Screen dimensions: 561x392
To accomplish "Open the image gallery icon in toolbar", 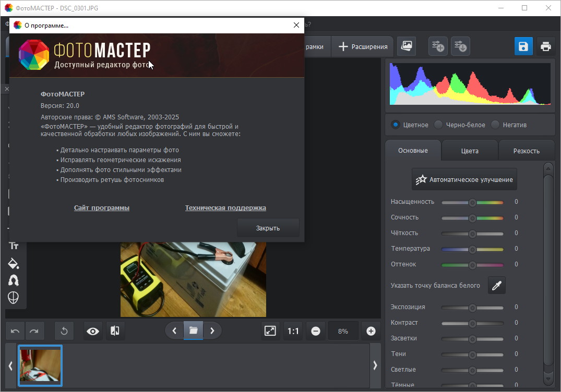I will [407, 46].
